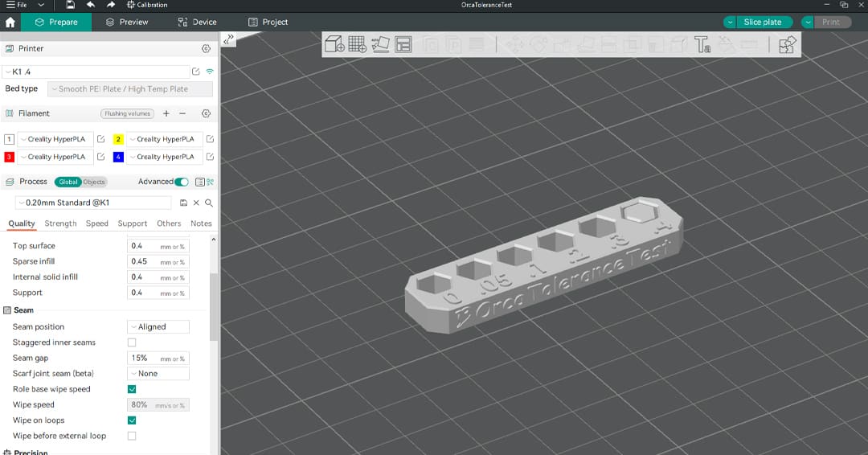Open the Slice plate arrow dropdown
Image resolution: width=868 pixels, height=455 pixels.
coord(730,23)
